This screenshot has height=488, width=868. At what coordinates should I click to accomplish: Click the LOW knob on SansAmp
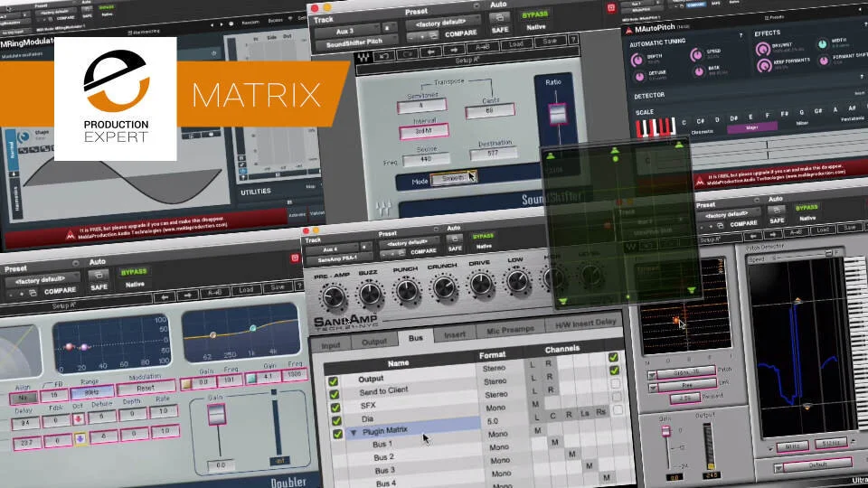tap(517, 280)
